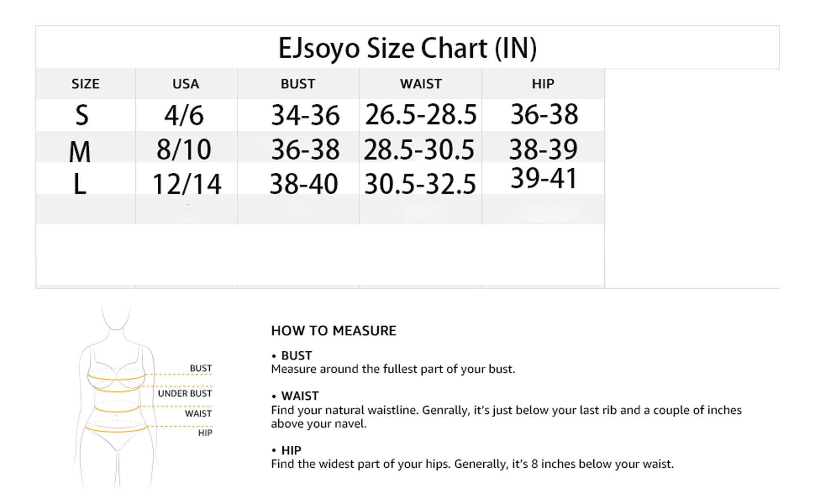Select the USA column header
815x504 pixels.
[x=186, y=84]
